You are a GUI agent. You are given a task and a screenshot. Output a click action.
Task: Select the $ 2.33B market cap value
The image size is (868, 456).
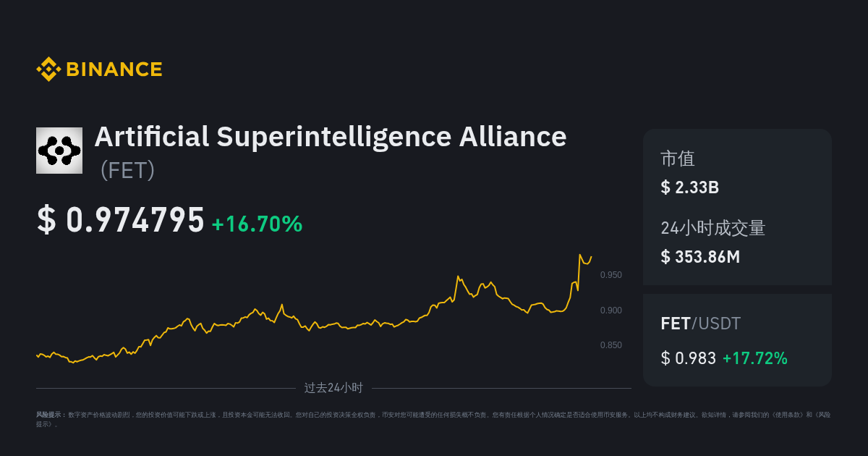[x=690, y=187]
